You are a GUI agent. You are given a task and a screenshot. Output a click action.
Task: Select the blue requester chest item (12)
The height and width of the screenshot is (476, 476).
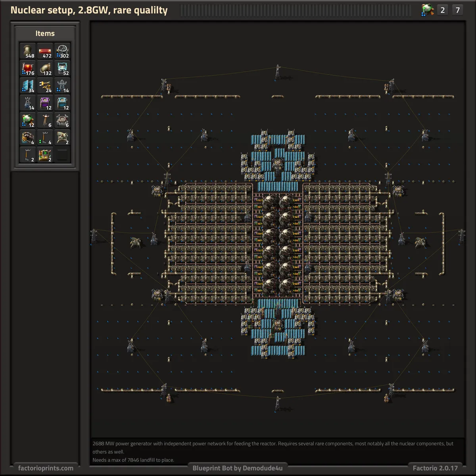click(x=62, y=103)
